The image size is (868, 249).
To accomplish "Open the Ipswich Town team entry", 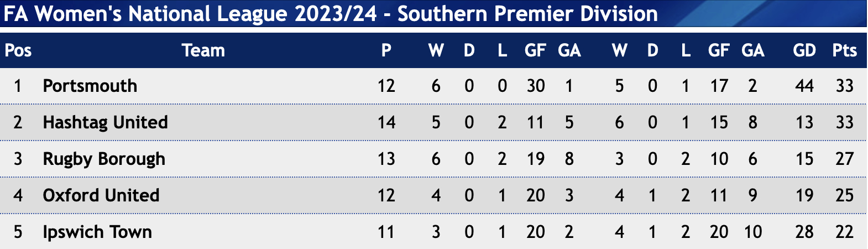I will (97, 232).
